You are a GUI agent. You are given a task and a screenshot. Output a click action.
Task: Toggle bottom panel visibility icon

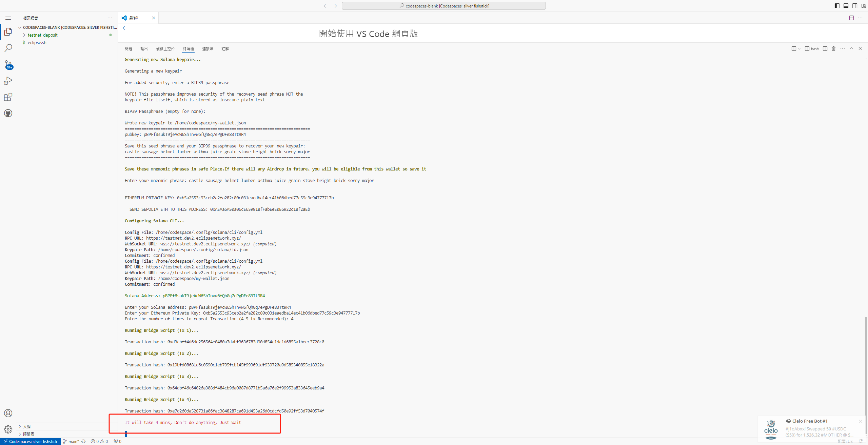pyautogui.click(x=846, y=6)
